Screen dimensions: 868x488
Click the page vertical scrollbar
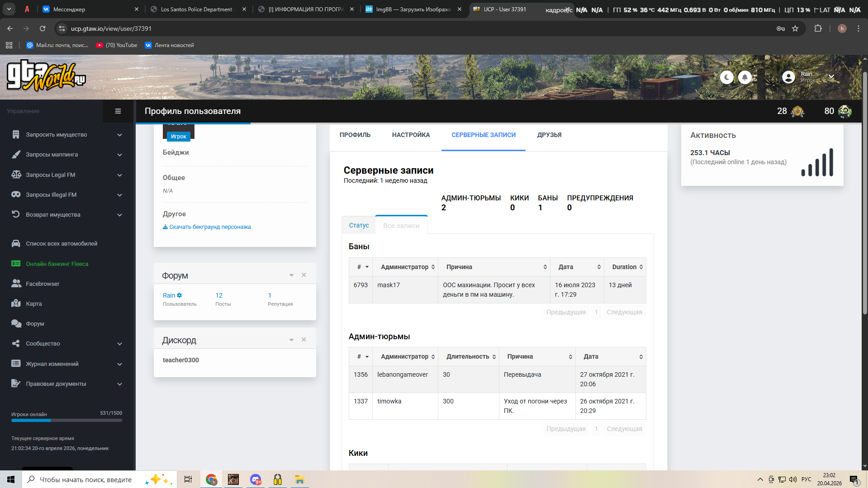pos(864,192)
